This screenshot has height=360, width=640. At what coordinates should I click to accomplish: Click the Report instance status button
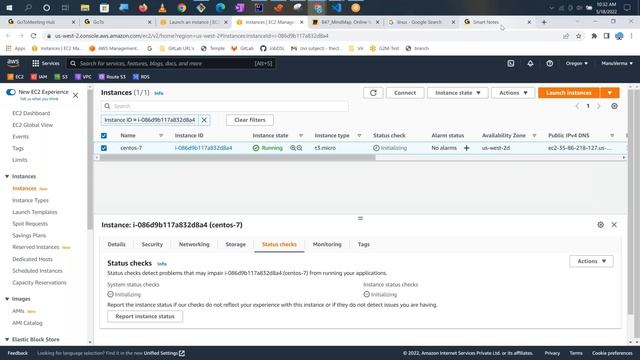coord(145,316)
